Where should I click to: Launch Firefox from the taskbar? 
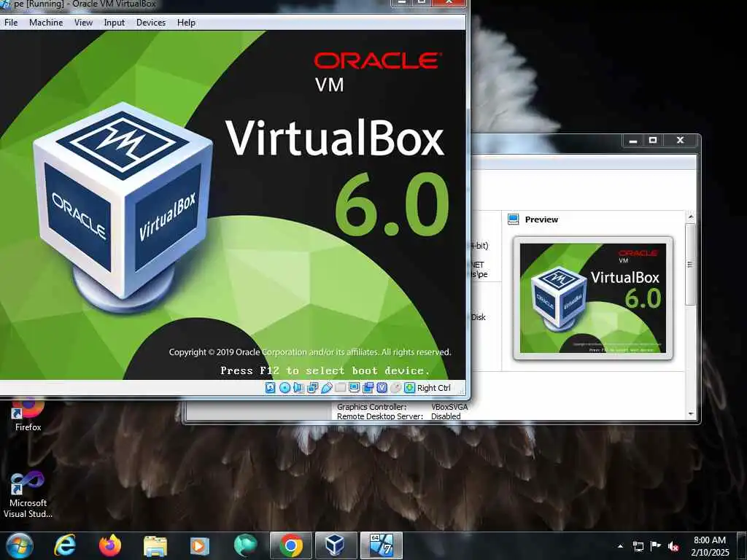coord(110,545)
